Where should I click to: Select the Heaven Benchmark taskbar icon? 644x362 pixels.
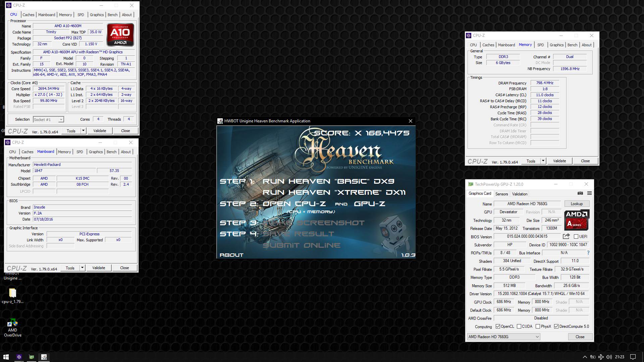pyautogui.click(x=44, y=357)
